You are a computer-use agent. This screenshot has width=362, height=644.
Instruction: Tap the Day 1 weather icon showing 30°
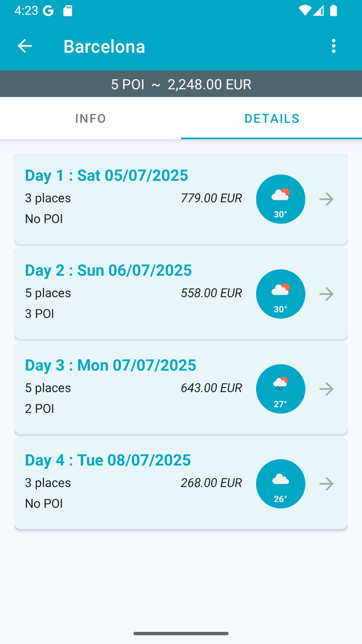[281, 199]
